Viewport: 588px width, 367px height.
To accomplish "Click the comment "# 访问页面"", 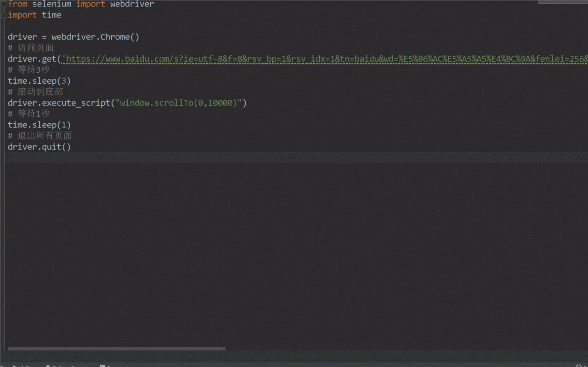I will [31, 48].
